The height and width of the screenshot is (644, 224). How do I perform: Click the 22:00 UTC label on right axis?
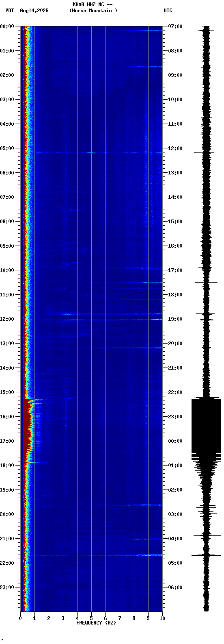[x=175, y=392]
